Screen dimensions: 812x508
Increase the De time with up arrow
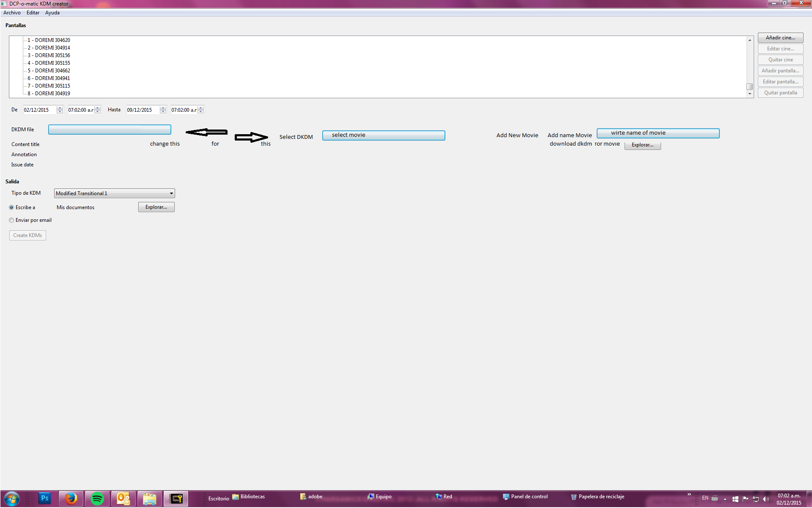(98, 108)
